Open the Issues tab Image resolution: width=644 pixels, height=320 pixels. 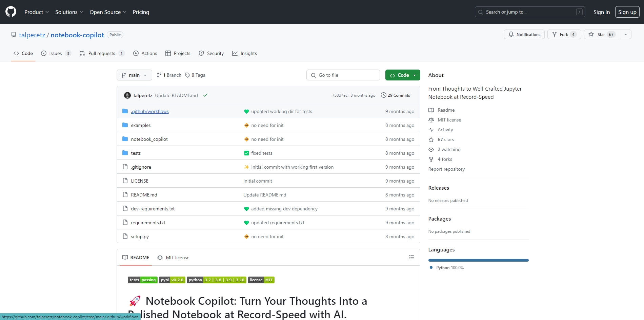56,53
